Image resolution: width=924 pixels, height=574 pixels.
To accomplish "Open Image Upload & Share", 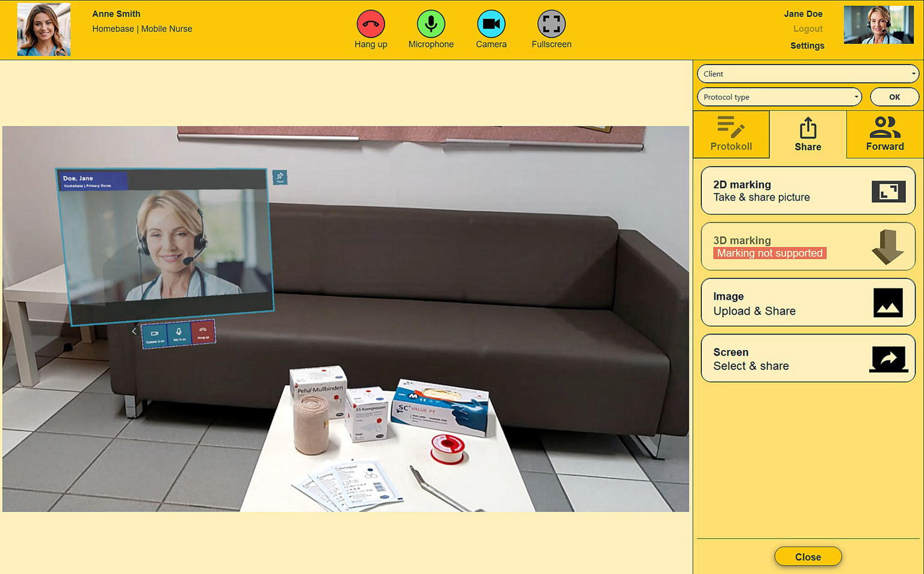I will [x=807, y=303].
